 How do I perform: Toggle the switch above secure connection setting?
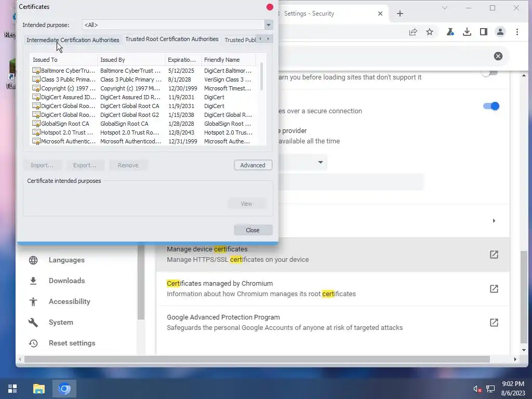490,73
